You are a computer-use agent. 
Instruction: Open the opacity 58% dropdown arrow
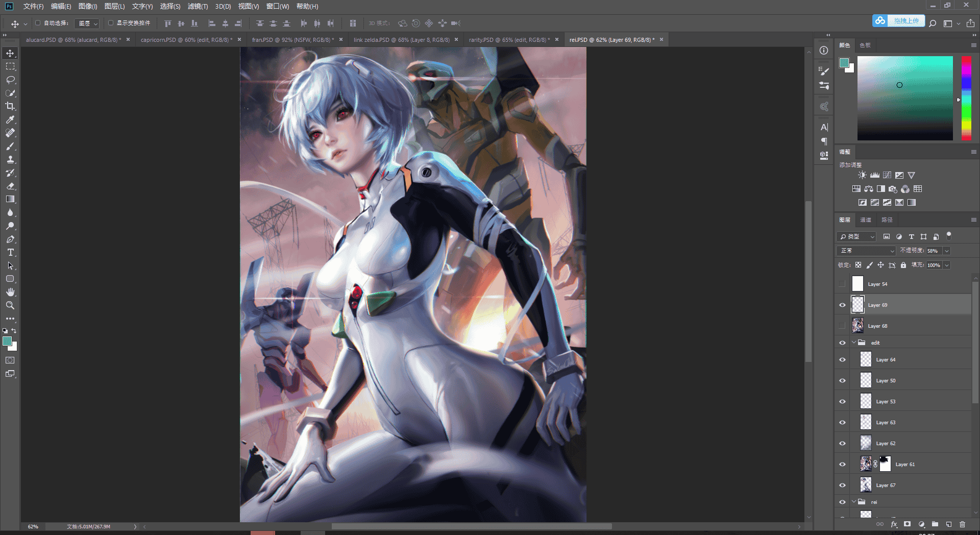pos(947,251)
